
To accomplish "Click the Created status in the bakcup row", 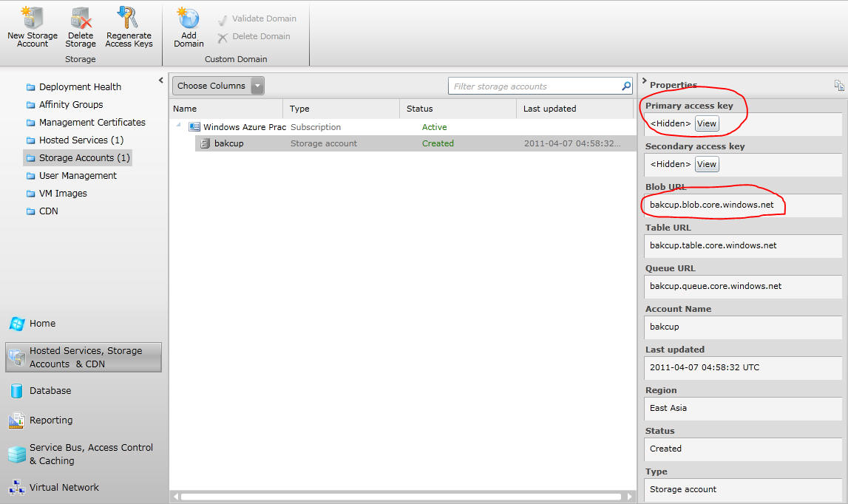I will pos(438,143).
